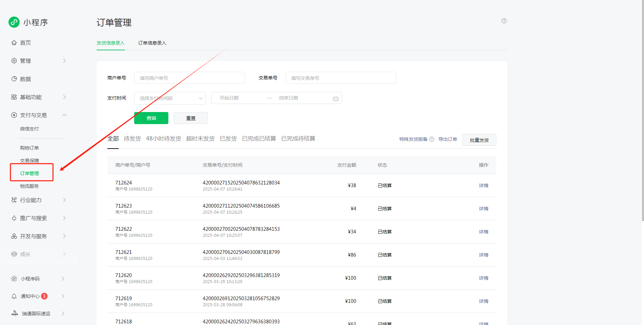Select the 48小时待发货 filter tab
The width and height of the screenshot is (644, 325).
tap(163, 139)
